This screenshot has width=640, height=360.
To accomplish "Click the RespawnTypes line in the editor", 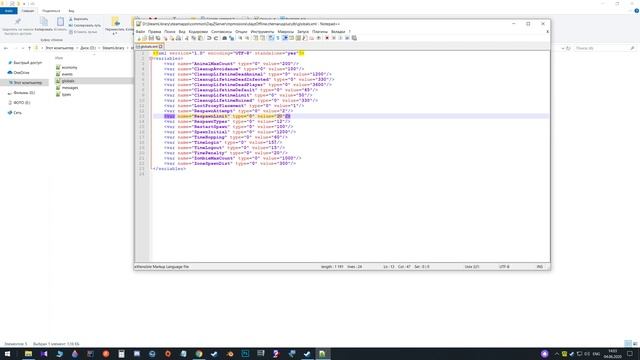I will tap(227, 122).
